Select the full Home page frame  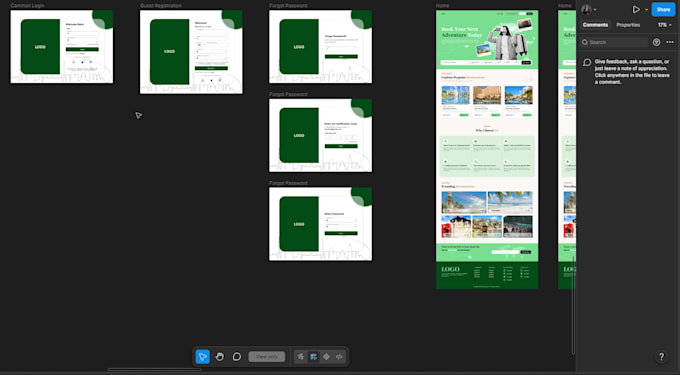(x=487, y=150)
